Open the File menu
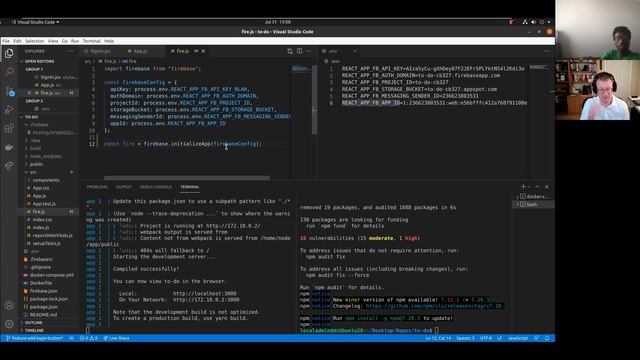The width and height of the screenshot is (640, 360). coord(6,41)
